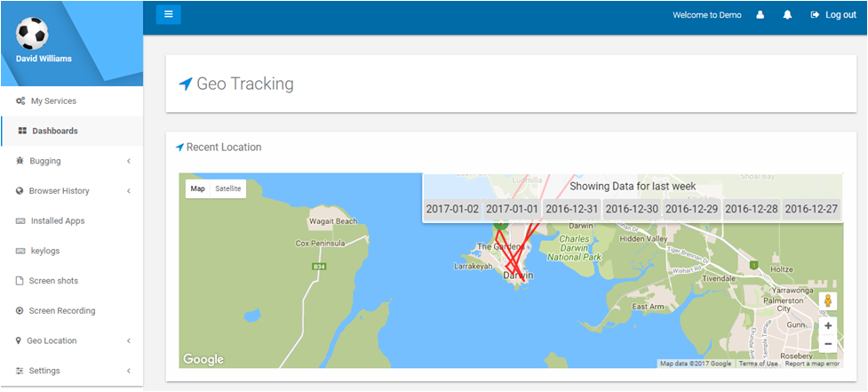Click the B34 road shield
Image resolution: width=868 pixels, height=392 pixels.
318,267
